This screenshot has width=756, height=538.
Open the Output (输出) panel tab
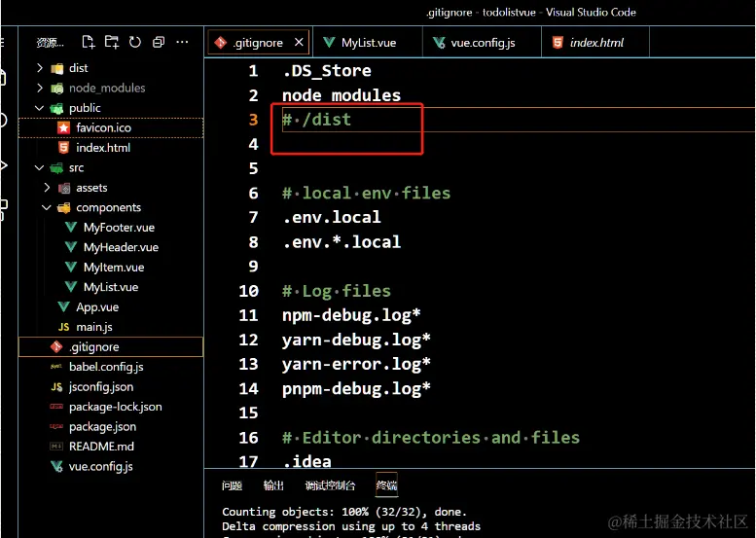(x=273, y=485)
